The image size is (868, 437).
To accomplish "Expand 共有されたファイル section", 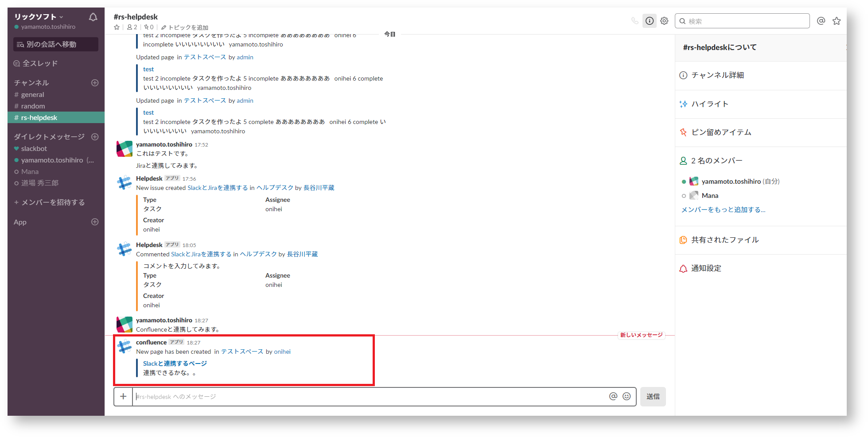I will [761, 240].
